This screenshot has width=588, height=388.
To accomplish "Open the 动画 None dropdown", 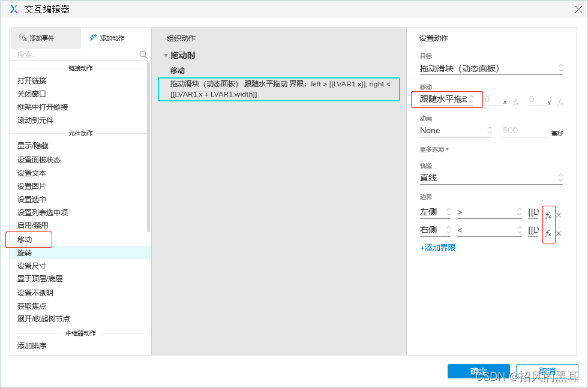I will (455, 131).
